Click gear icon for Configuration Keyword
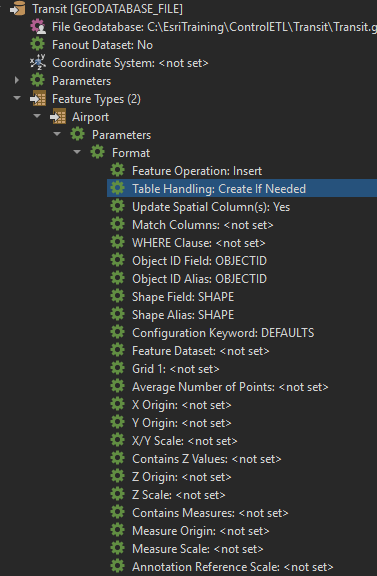 pos(118,333)
